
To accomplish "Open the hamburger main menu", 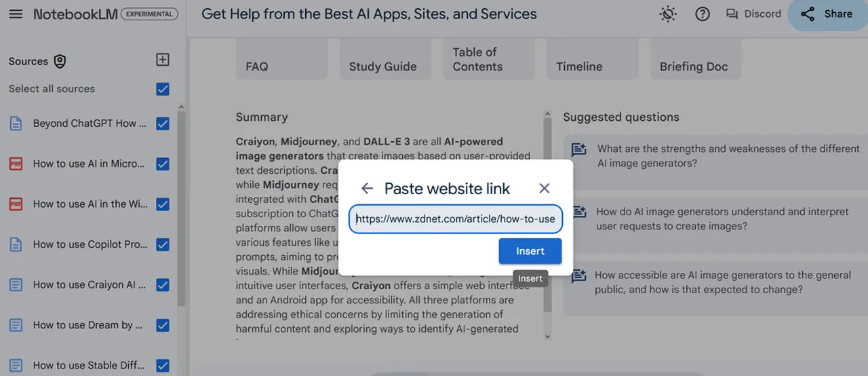I will point(16,14).
